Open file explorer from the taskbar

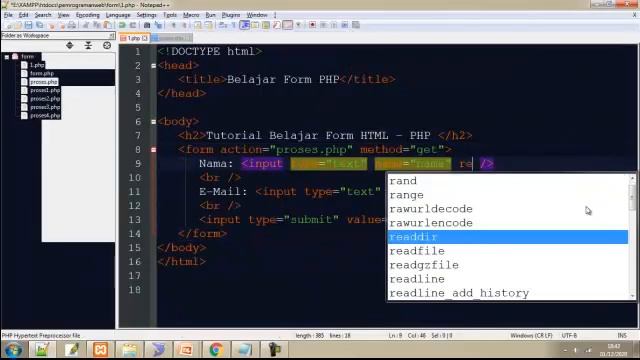tap(129, 350)
